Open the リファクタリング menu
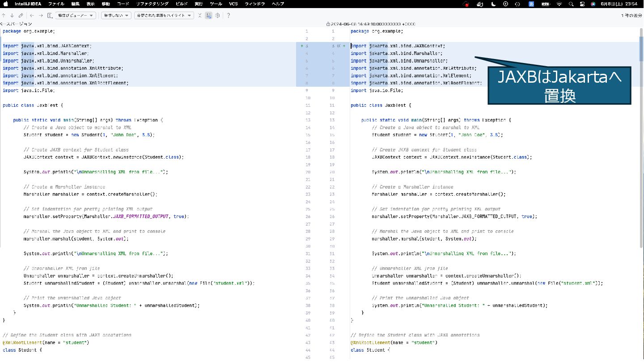The width and height of the screenshot is (644, 362). [x=152, y=4]
